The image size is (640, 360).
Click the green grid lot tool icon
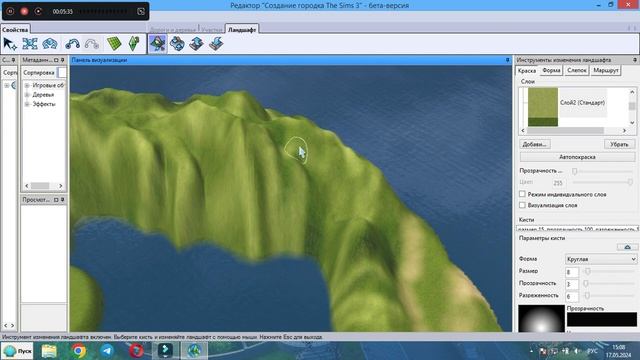[114, 44]
